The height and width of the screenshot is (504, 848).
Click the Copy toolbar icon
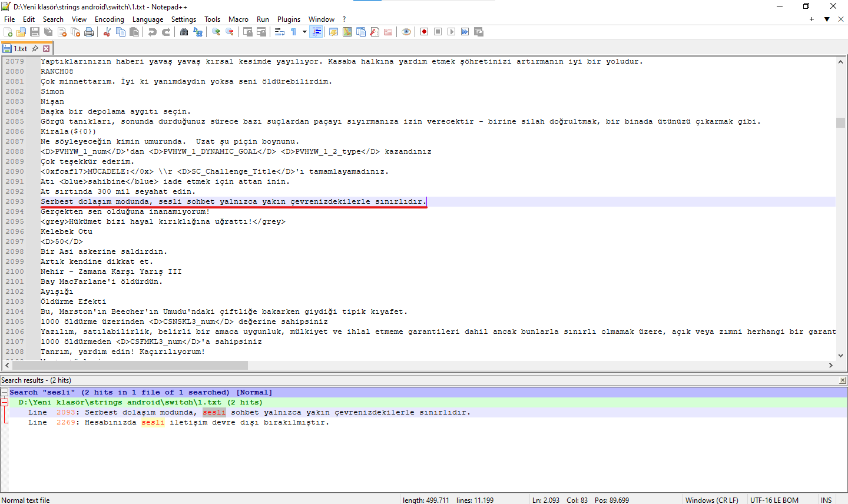click(121, 32)
